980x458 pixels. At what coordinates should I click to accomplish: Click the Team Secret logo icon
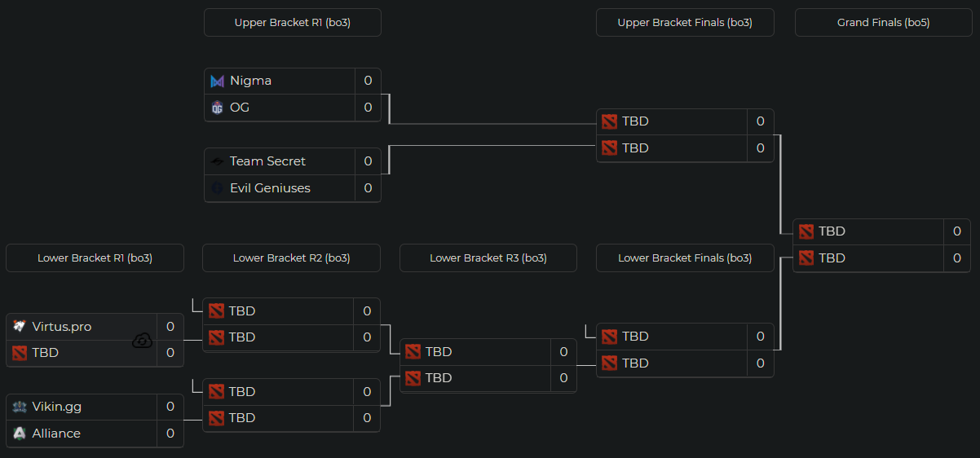tap(217, 161)
